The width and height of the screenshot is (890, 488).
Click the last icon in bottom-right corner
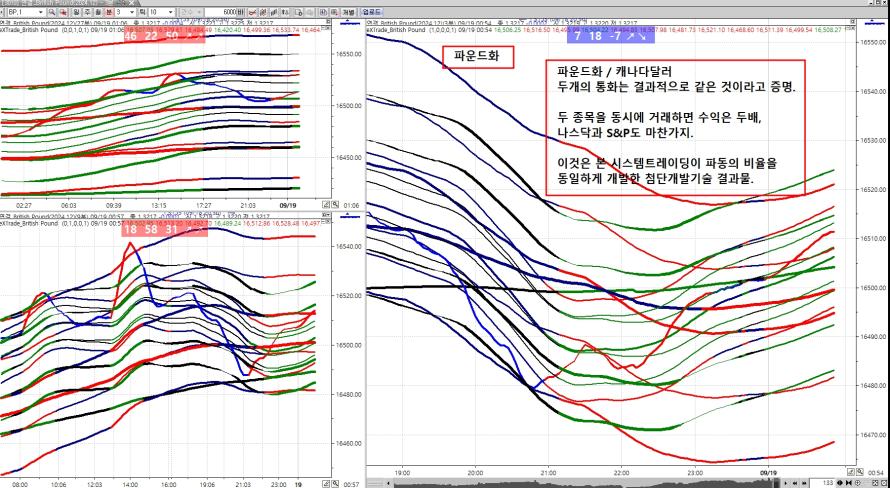pyautogui.click(x=884, y=483)
